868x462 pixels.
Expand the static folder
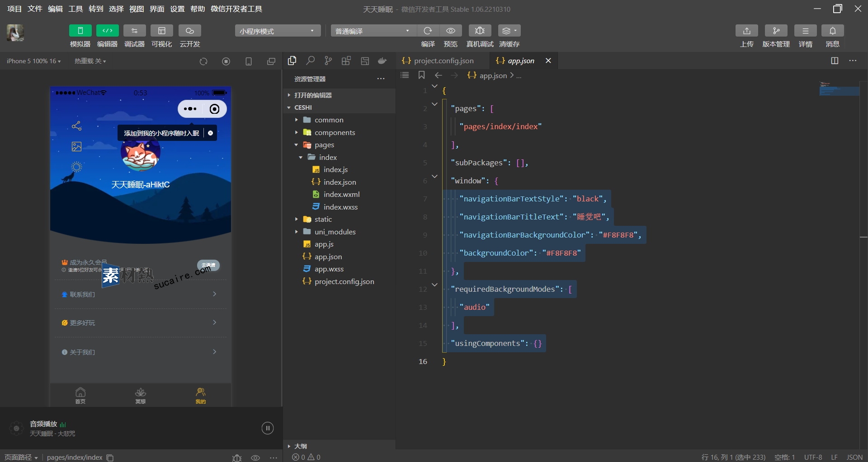tap(339, 219)
